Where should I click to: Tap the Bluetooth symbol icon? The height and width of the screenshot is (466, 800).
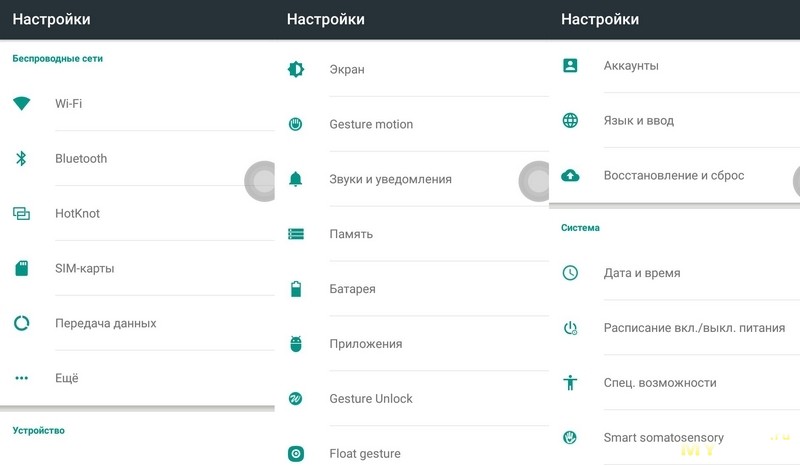[21, 158]
